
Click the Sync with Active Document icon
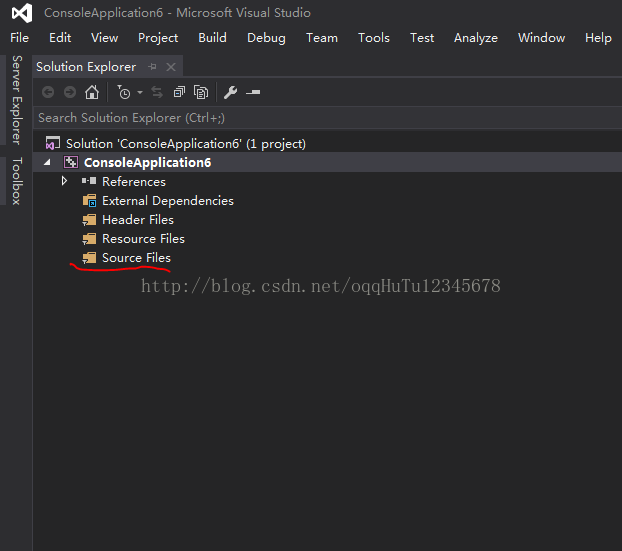(x=157, y=92)
